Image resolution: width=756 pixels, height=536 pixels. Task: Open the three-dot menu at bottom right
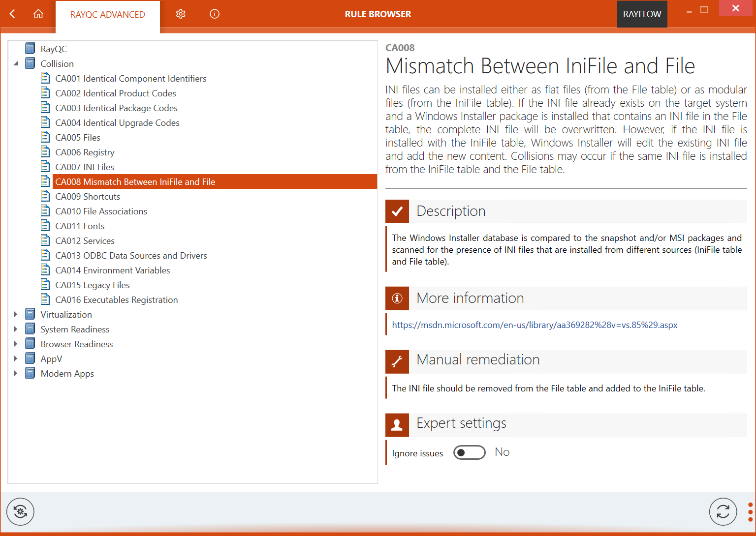coord(750,511)
